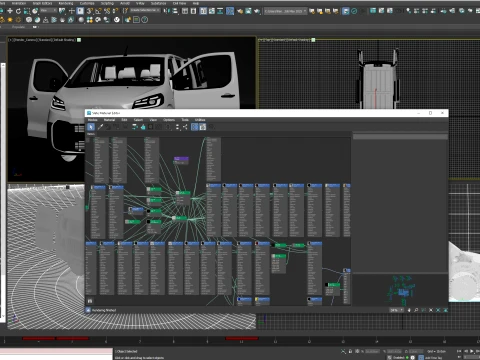480x360 pixels.
Task: Open the Material menu in Slate editor
Action: click(x=109, y=120)
